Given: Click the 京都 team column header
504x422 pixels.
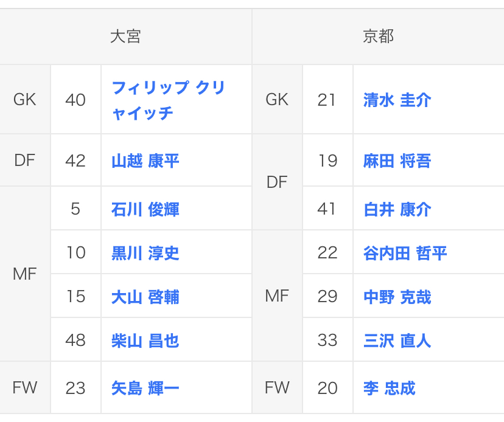Looking at the screenshot, I should (x=378, y=36).
